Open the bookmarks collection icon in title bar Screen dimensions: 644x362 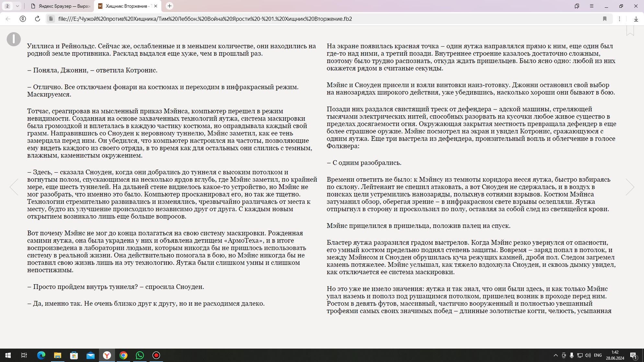(577, 6)
